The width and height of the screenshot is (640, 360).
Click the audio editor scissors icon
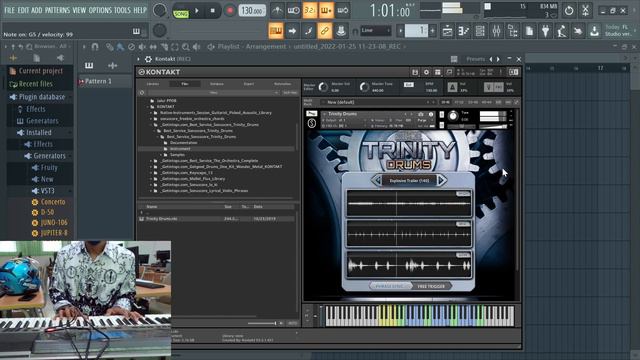pyautogui.click(x=585, y=11)
